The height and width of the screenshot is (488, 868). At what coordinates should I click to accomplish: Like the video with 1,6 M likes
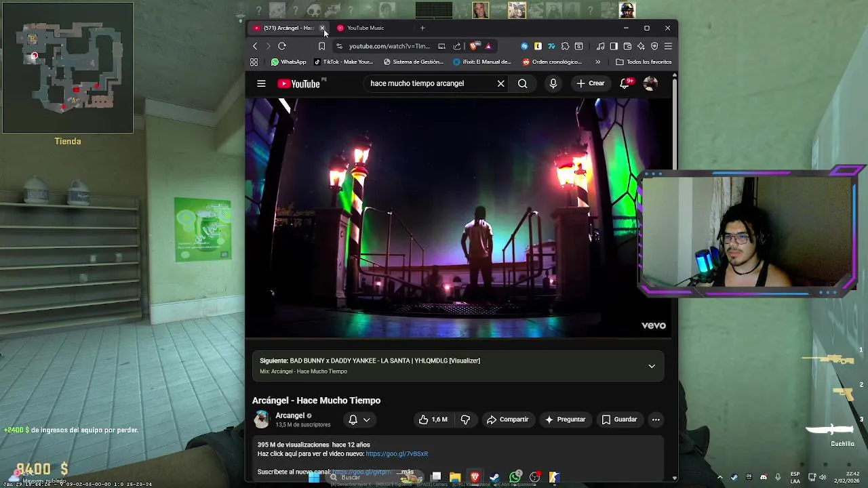(x=434, y=420)
